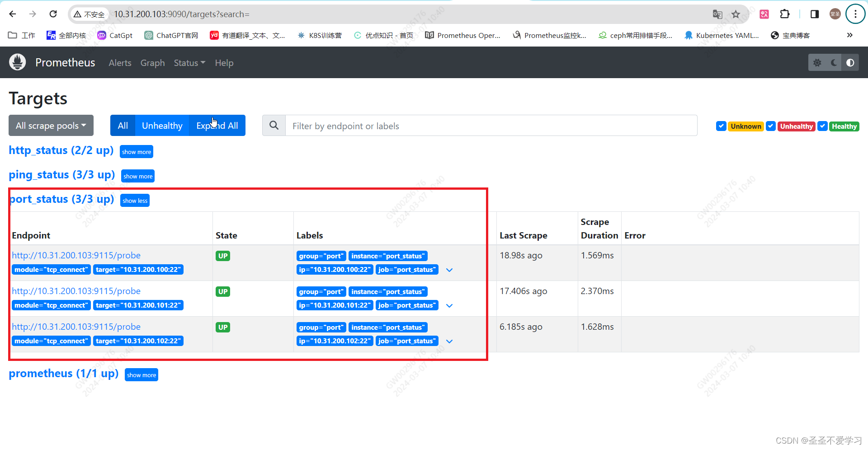Open the prometheus (1/1 up) heading link

point(64,374)
